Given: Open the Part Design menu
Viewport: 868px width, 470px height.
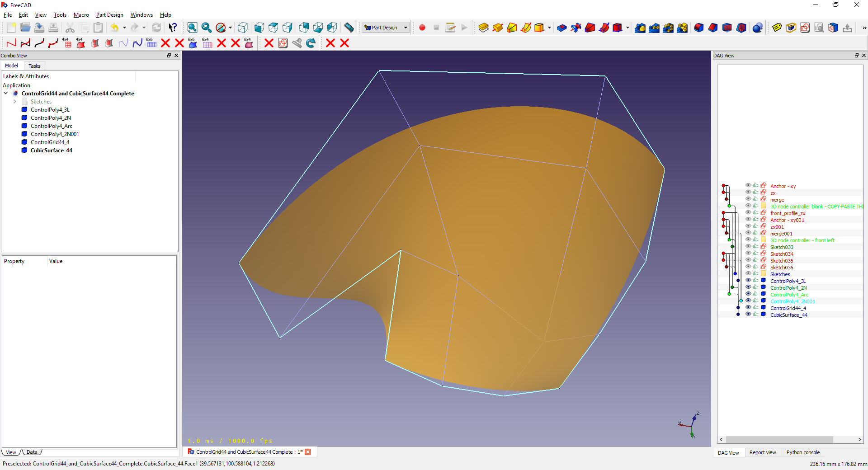Looking at the screenshot, I should (x=109, y=15).
